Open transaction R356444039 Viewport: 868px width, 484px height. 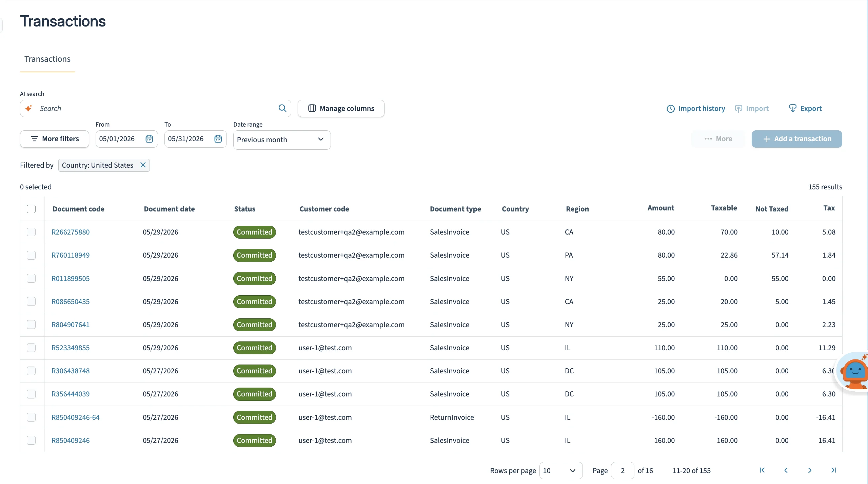coord(71,394)
